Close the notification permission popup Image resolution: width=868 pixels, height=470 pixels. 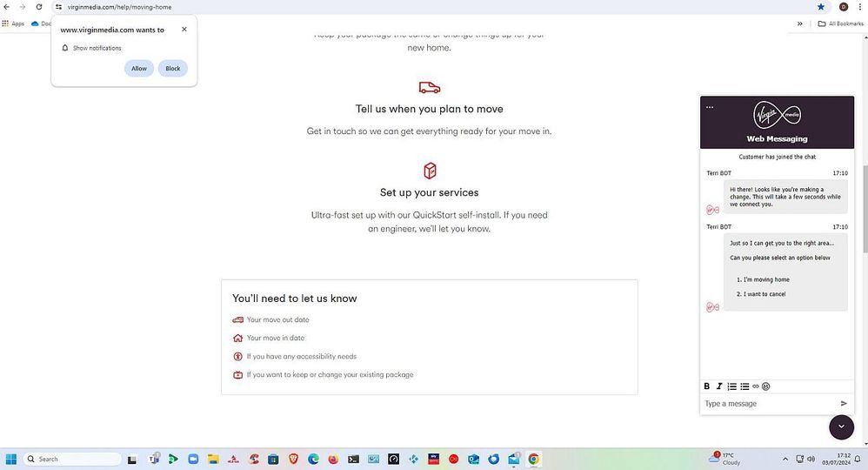tap(184, 30)
